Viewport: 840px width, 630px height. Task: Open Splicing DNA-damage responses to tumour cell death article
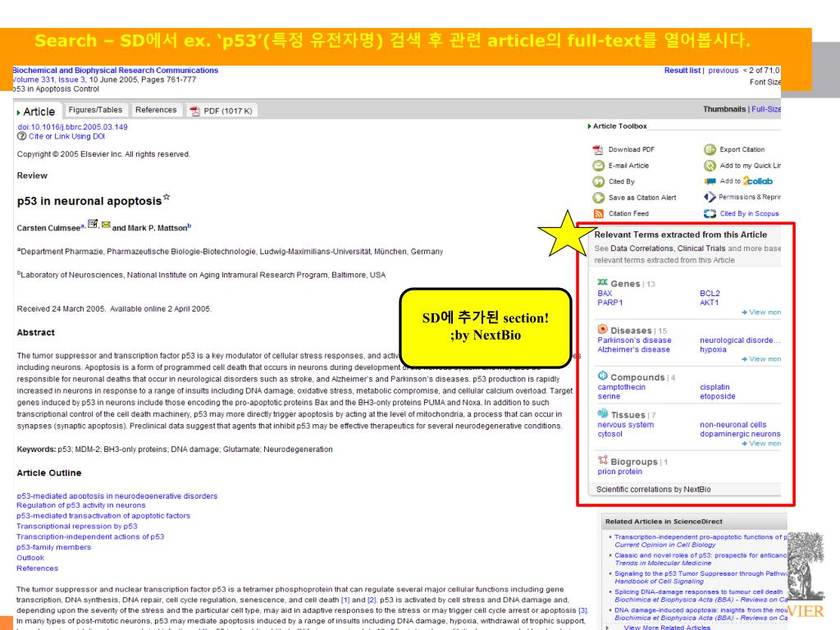(699, 592)
